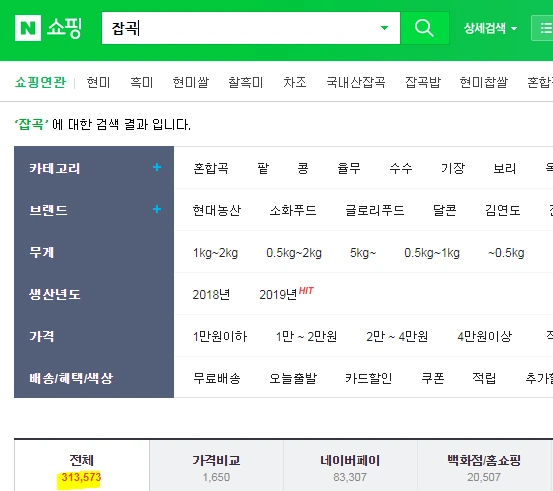Filter by category 보리
553x491 pixels.
coord(505,168)
